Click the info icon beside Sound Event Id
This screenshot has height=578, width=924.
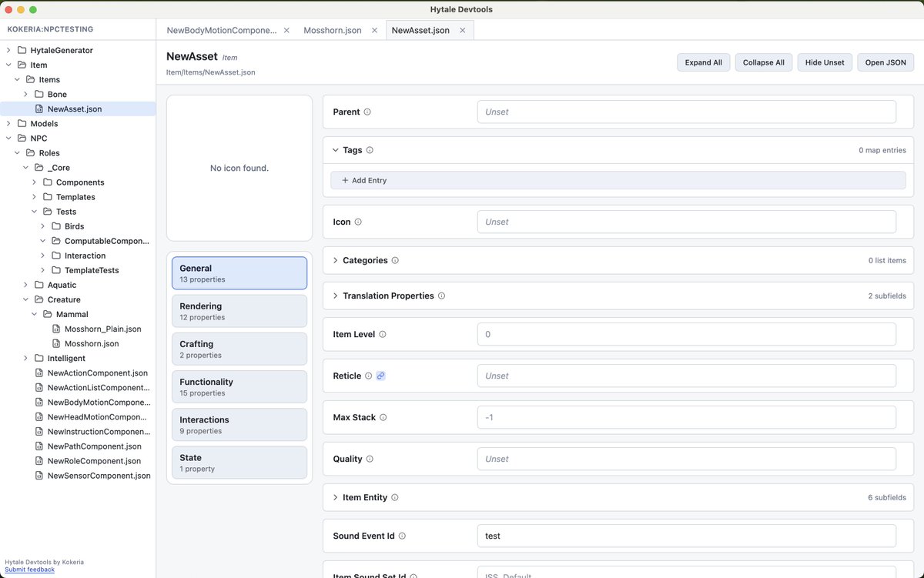402,536
